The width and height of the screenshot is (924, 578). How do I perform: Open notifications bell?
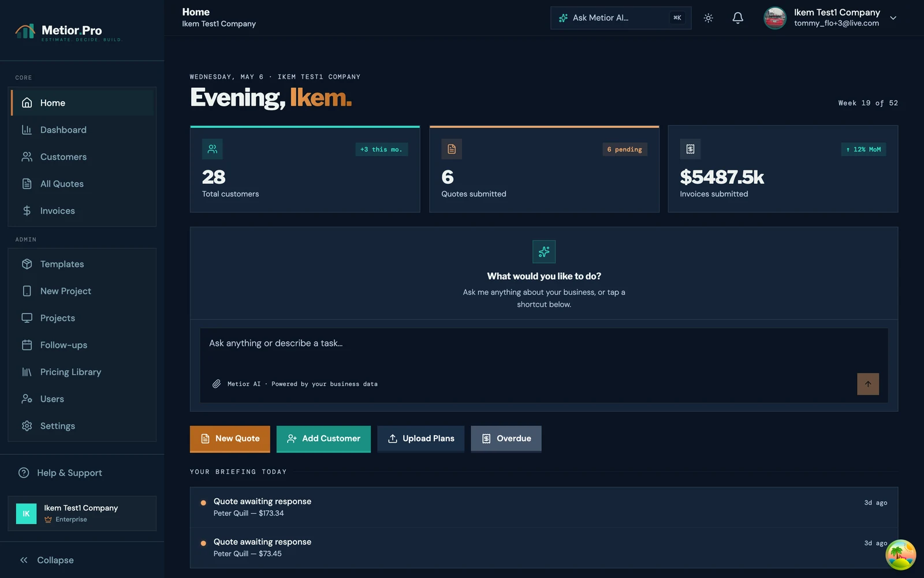pyautogui.click(x=737, y=18)
